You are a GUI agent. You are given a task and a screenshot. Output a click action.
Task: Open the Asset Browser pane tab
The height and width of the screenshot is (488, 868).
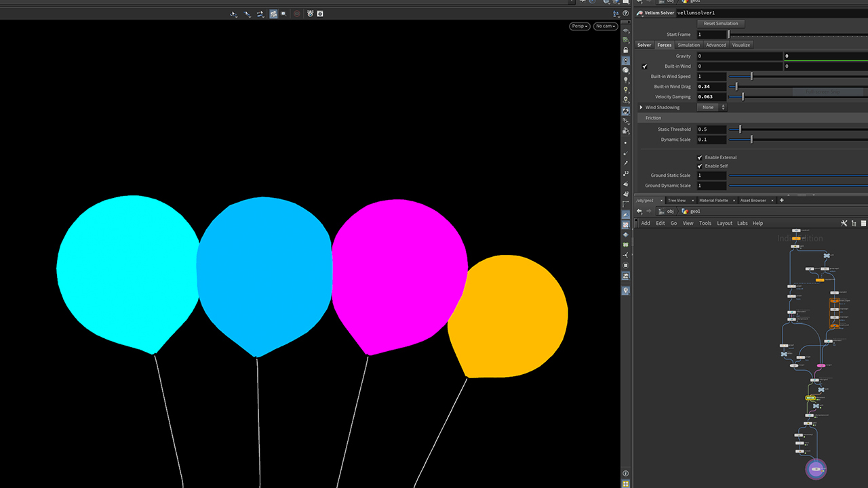[x=753, y=200]
